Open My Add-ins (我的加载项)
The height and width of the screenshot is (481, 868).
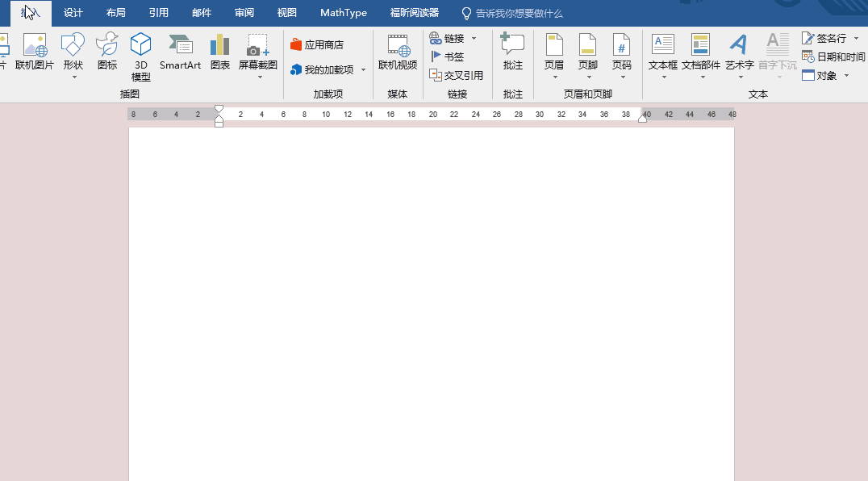(x=322, y=69)
